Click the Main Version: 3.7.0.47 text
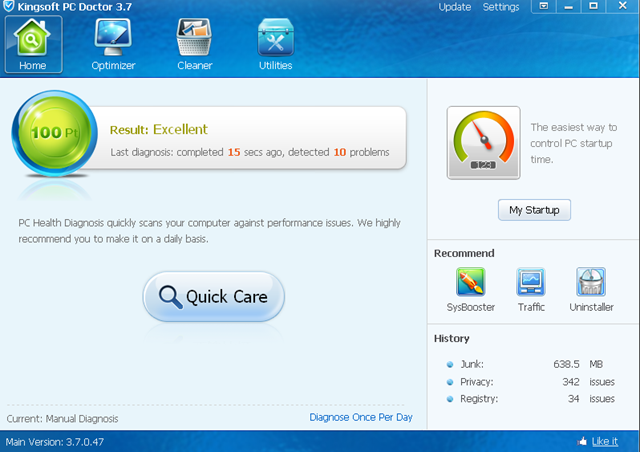The image size is (640, 452). pyautogui.click(x=55, y=442)
